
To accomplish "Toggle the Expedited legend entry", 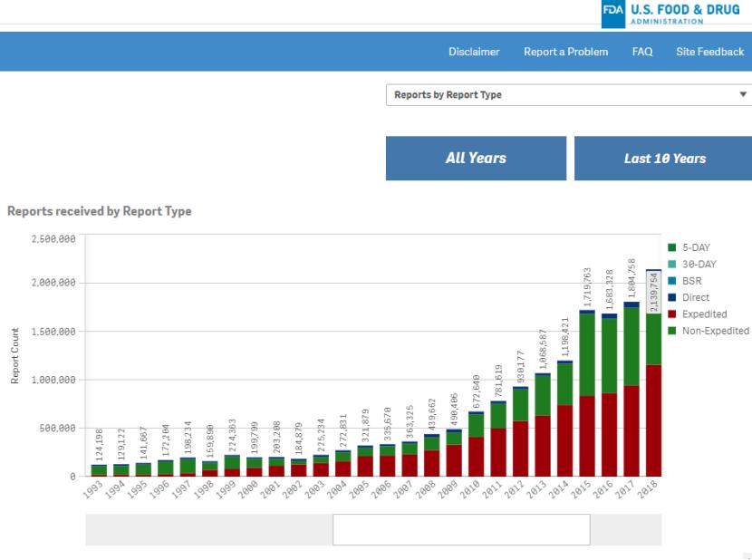I will coord(703,314).
